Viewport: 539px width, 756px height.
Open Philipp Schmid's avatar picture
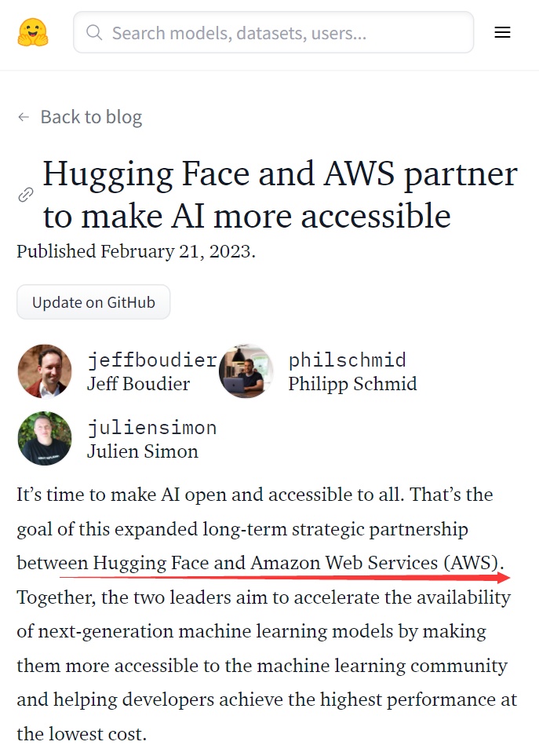coord(246,371)
